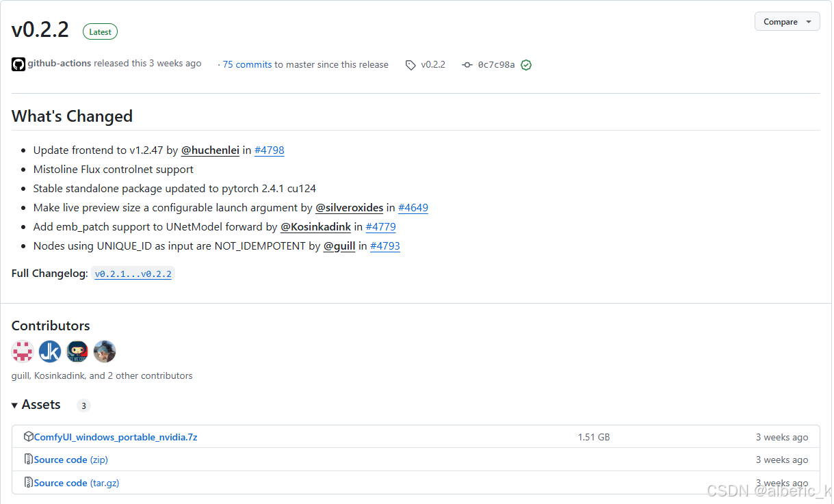Open the @guill profile link
This screenshot has height=504, width=834.
click(x=339, y=246)
